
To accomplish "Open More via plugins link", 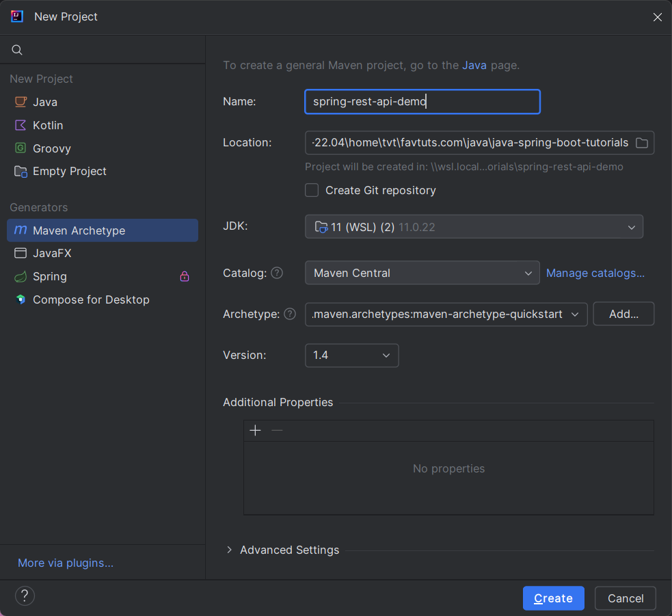I will [66, 563].
